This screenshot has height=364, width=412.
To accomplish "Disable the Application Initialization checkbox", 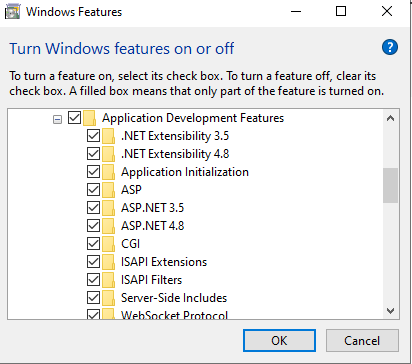I will point(93,172).
